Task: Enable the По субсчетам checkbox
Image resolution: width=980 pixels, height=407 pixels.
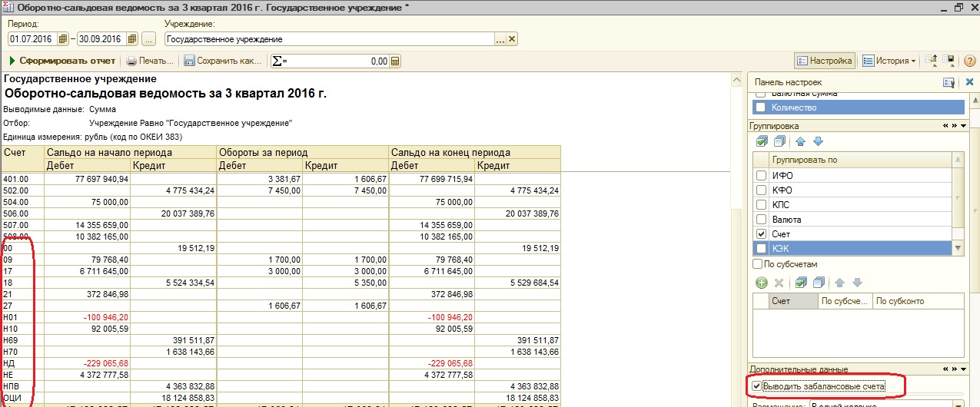Action: tap(757, 263)
